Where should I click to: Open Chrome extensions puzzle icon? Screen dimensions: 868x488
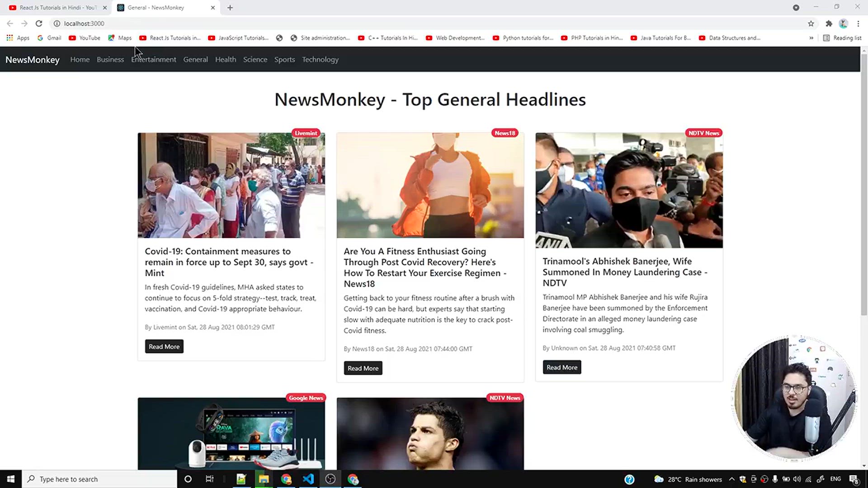tap(829, 23)
